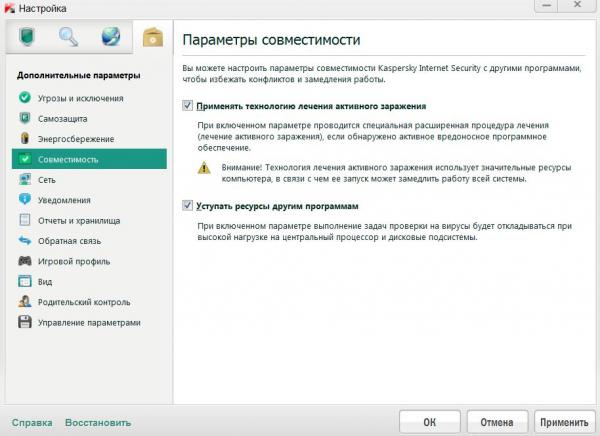The height and width of the screenshot is (436, 600).
Task: Click the gamepad icon beside Игровой профиль
Action: [25, 261]
